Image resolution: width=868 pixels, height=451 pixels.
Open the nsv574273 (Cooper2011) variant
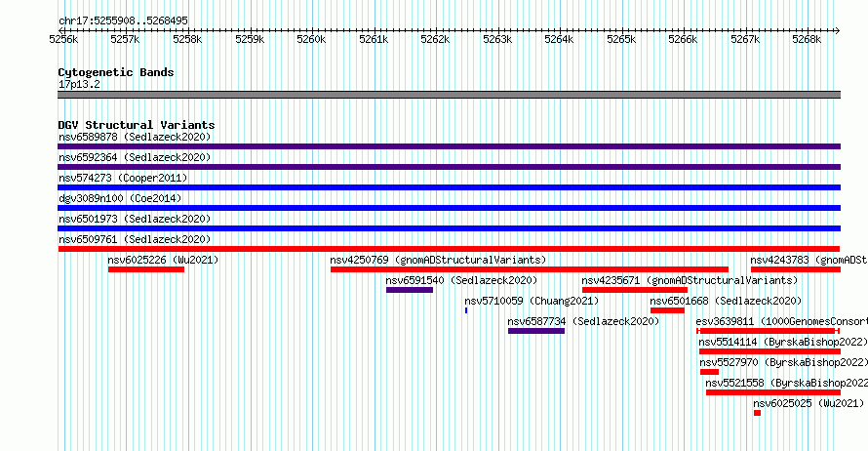coord(123,178)
